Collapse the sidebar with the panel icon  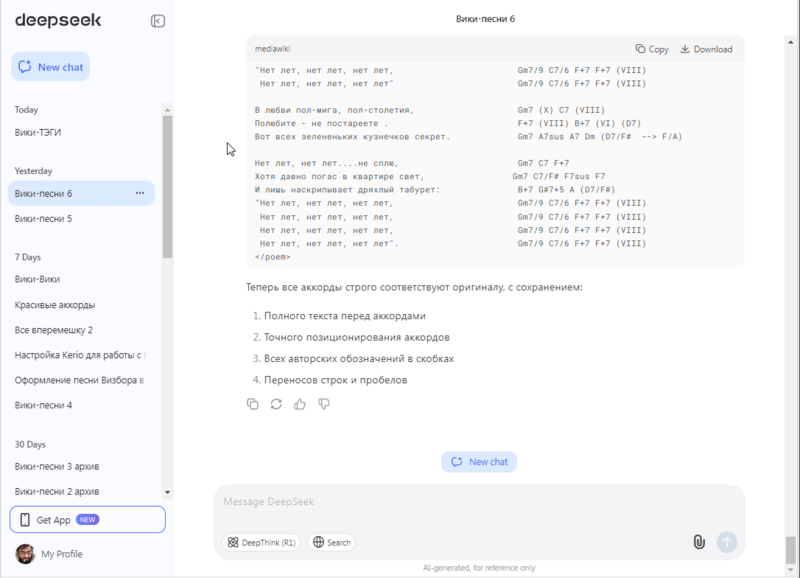click(158, 21)
